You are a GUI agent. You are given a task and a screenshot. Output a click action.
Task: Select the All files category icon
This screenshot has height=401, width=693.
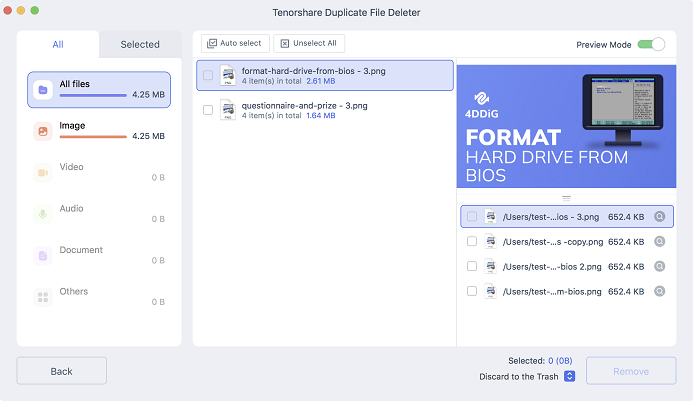coord(43,90)
